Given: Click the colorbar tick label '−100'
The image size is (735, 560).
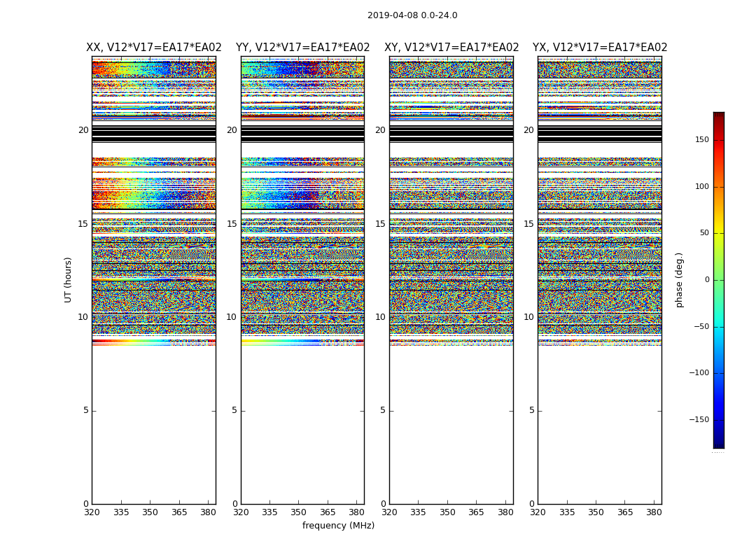Looking at the screenshot, I should (699, 372).
